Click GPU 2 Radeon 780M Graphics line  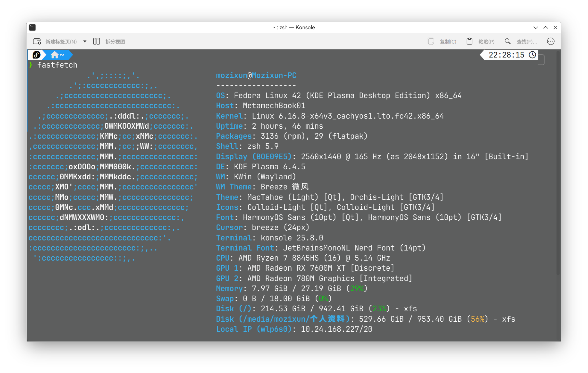tap(314, 278)
